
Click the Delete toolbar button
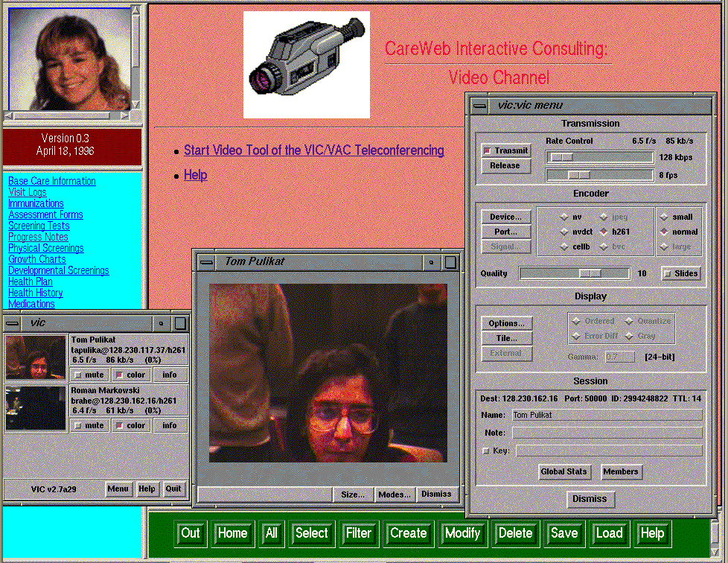[515, 532]
